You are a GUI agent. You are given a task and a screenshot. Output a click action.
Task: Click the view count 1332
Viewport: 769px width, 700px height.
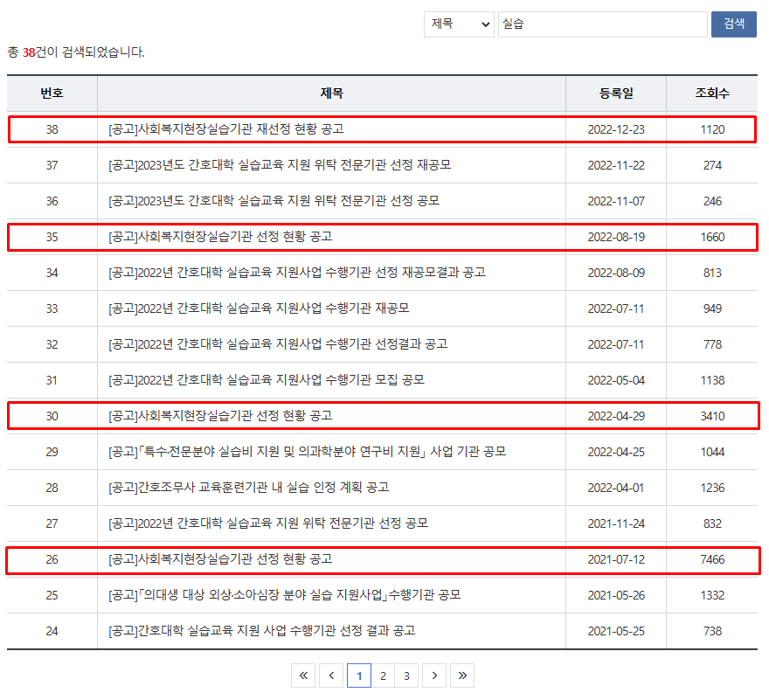click(712, 595)
